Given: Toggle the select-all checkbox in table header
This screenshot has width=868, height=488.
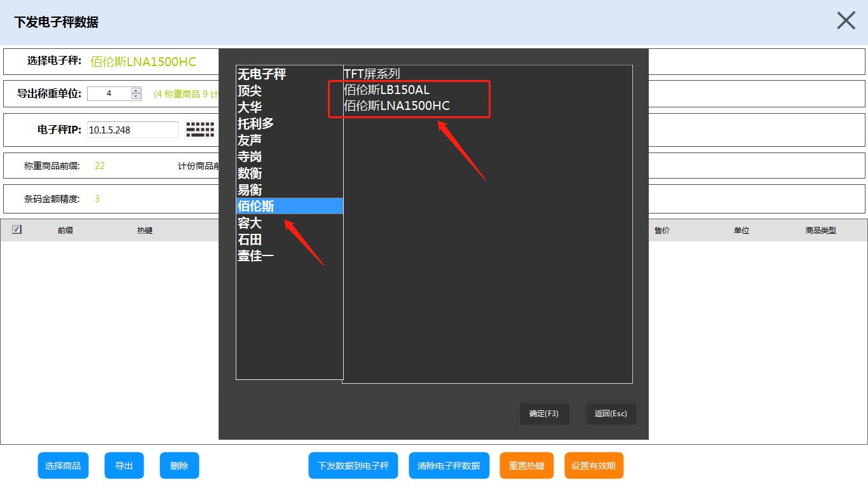Looking at the screenshot, I should 17,229.
